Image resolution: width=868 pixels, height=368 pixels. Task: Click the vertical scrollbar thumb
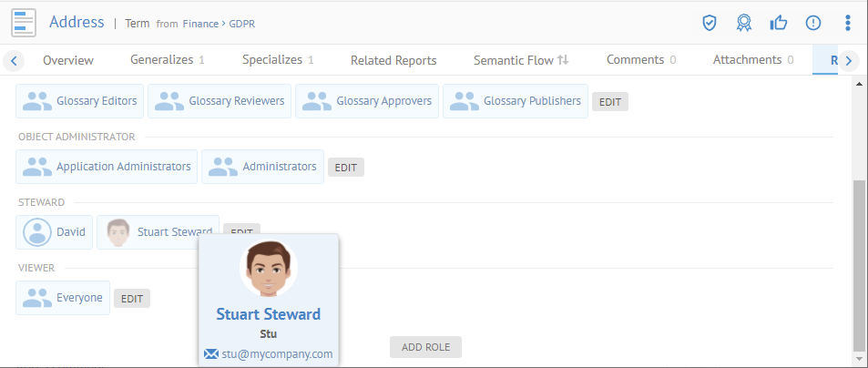858,264
